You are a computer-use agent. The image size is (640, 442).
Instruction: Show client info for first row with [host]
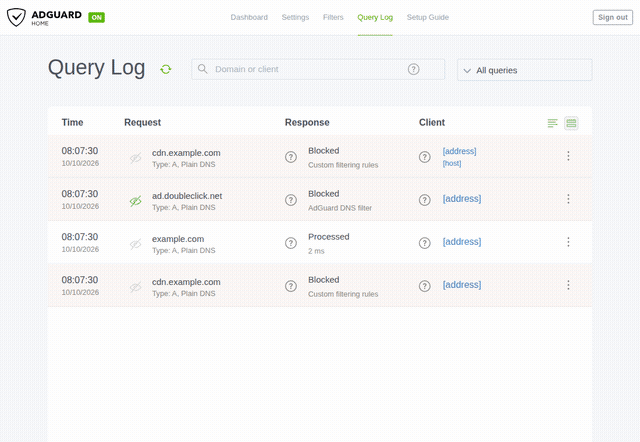coord(424,157)
